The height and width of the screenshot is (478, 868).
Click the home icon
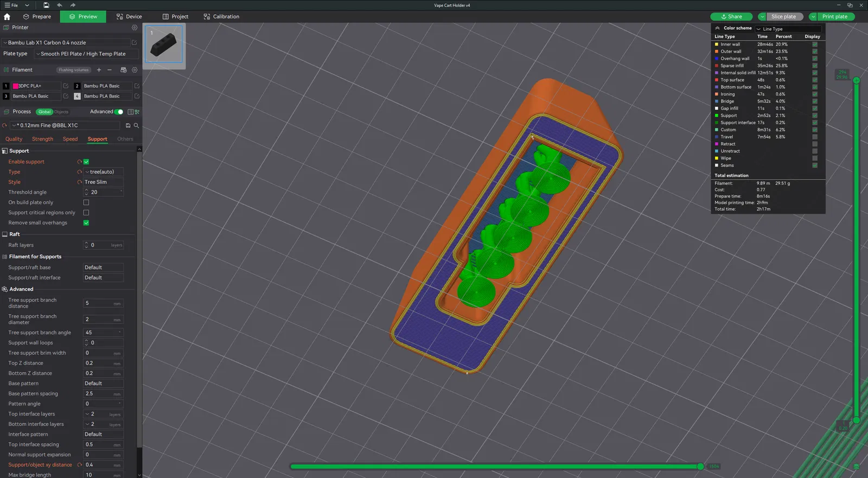[7, 17]
